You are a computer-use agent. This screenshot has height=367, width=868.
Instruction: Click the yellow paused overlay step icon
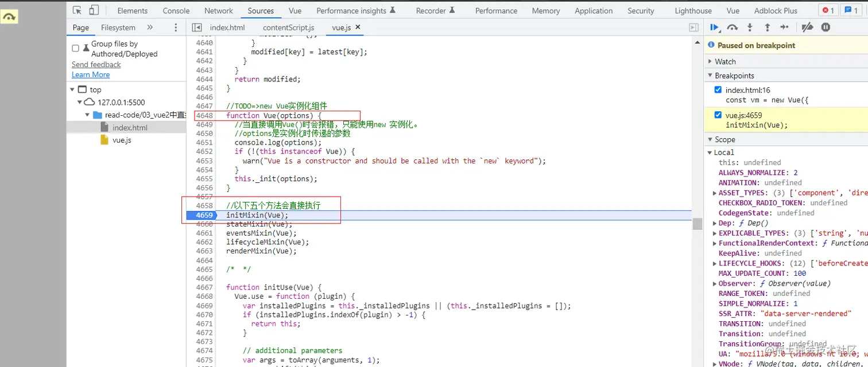[9, 17]
